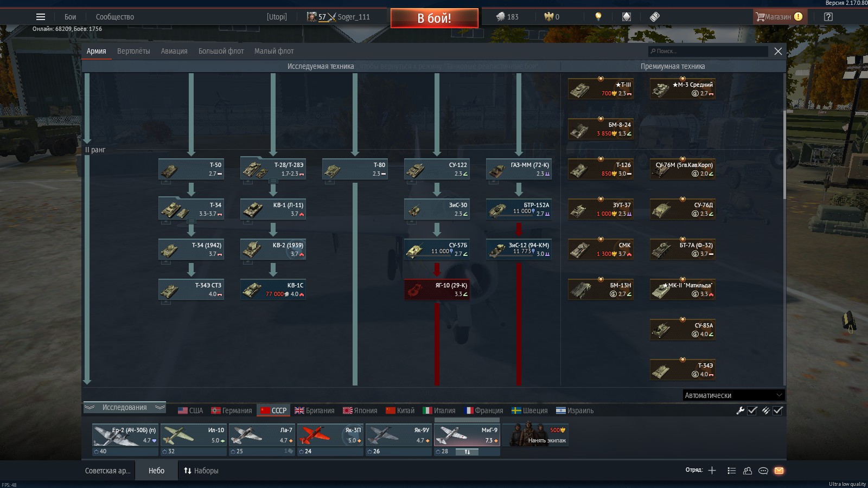The width and height of the screenshot is (868, 488).
Task: Open the wrench repair settings icon
Action: pyautogui.click(x=740, y=410)
